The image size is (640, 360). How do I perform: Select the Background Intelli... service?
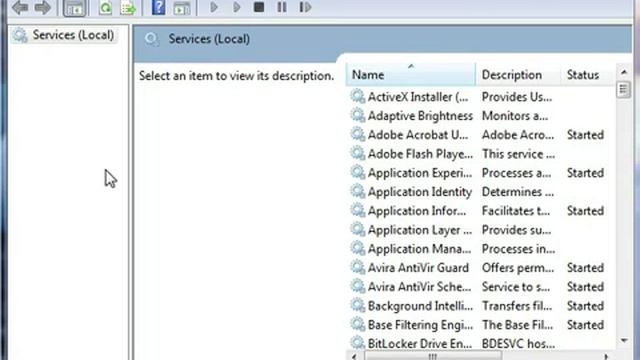click(420, 306)
